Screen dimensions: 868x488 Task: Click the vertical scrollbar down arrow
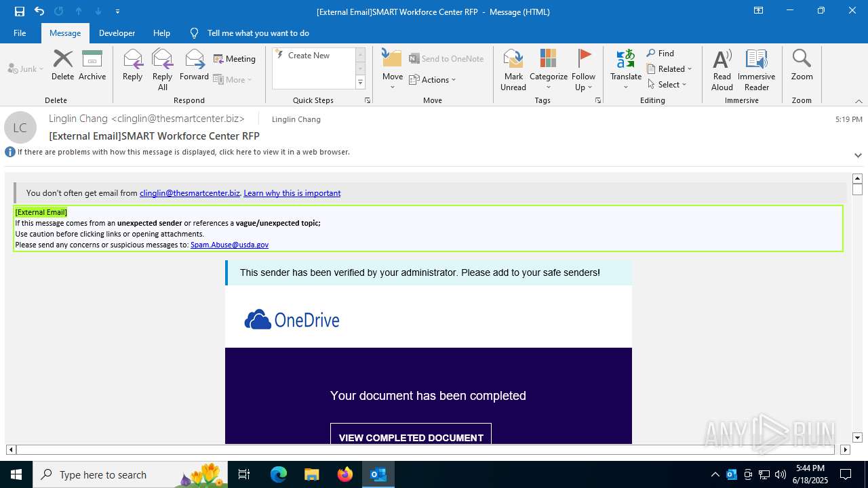[x=857, y=438]
